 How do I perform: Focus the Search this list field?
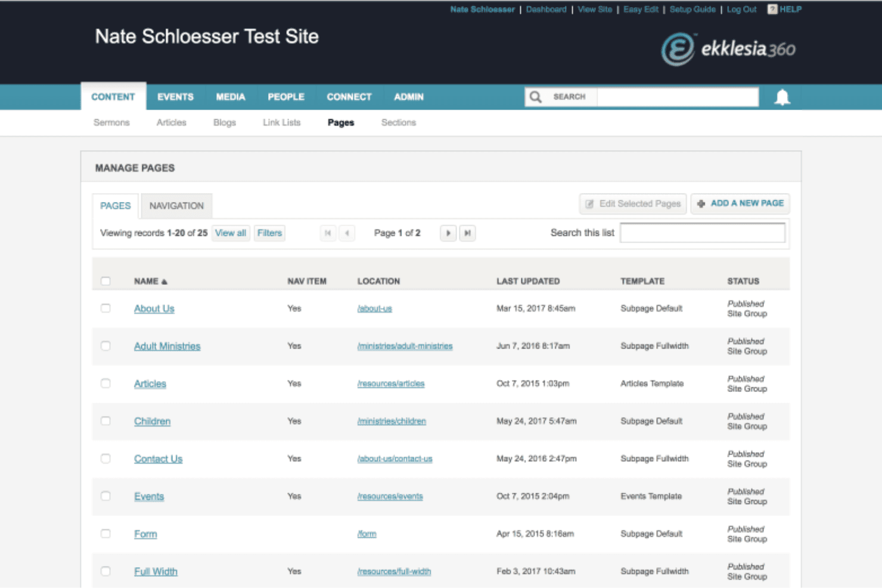click(x=703, y=233)
